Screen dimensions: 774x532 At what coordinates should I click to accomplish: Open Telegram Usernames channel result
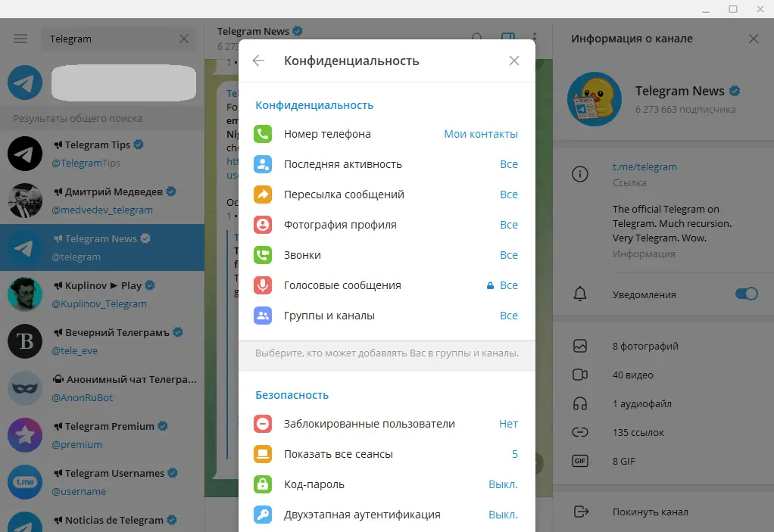[102, 482]
